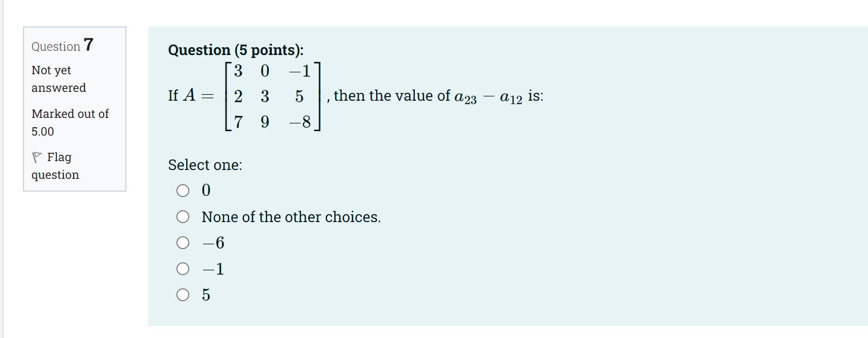Click the flag icon beside 'Flag question'

[x=37, y=157]
